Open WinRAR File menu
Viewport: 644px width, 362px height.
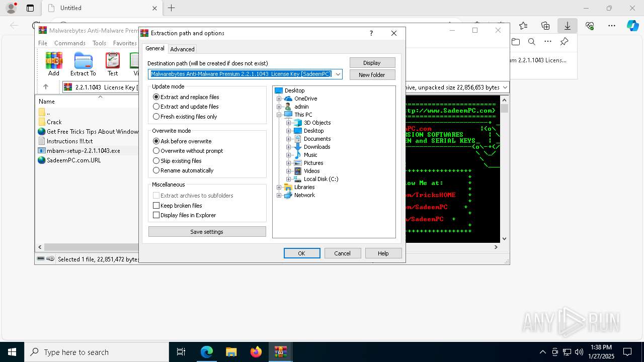coord(43,43)
